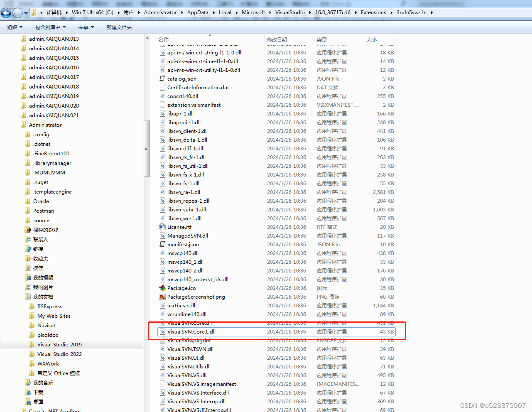Screen dimensions: 532x412
Task: Expand the 共享 dropdown arrow
Action: (x=92, y=27)
